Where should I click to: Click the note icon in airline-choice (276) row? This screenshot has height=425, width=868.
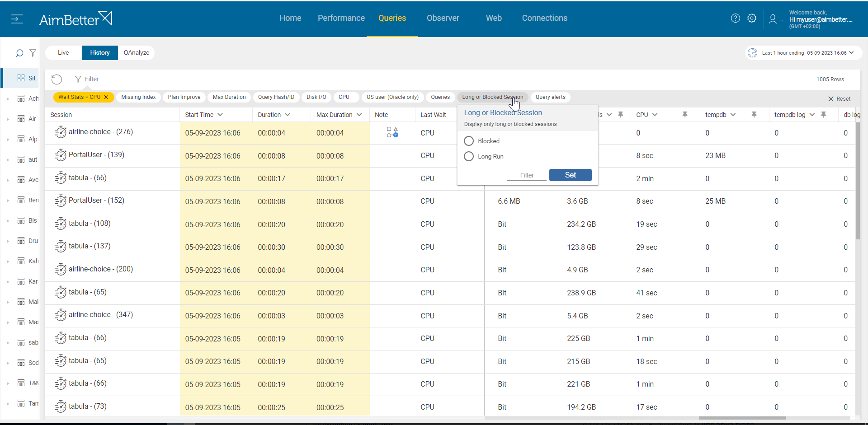tap(392, 132)
